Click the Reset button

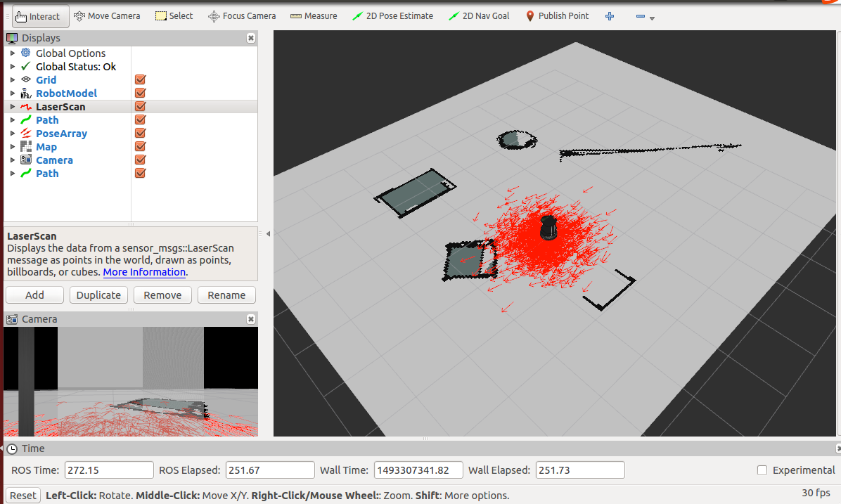[x=23, y=496]
